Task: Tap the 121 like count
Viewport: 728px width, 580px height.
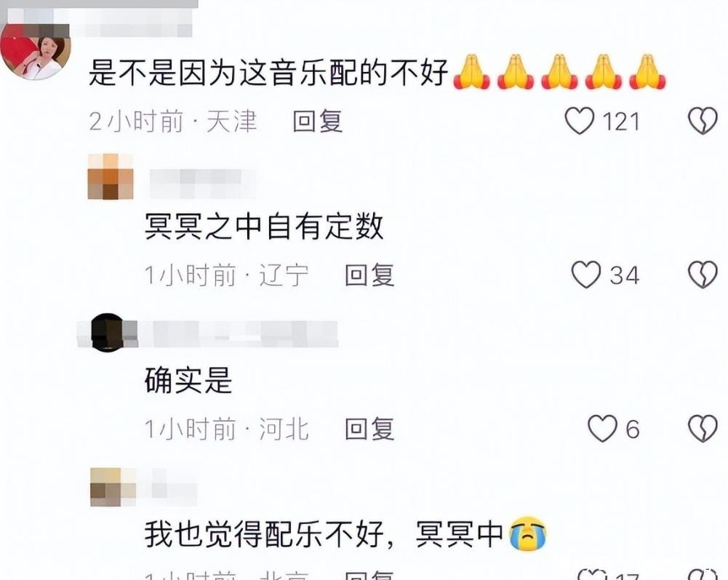Action: click(x=621, y=121)
